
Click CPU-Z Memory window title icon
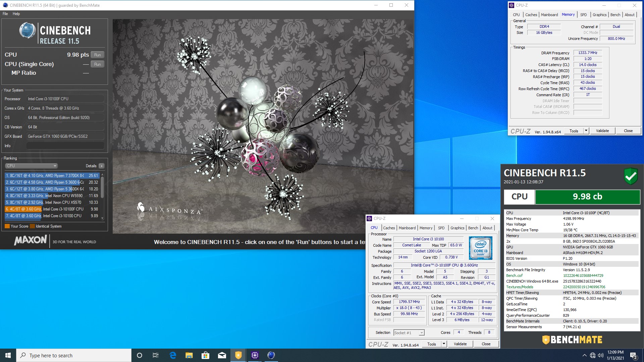[512, 5]
